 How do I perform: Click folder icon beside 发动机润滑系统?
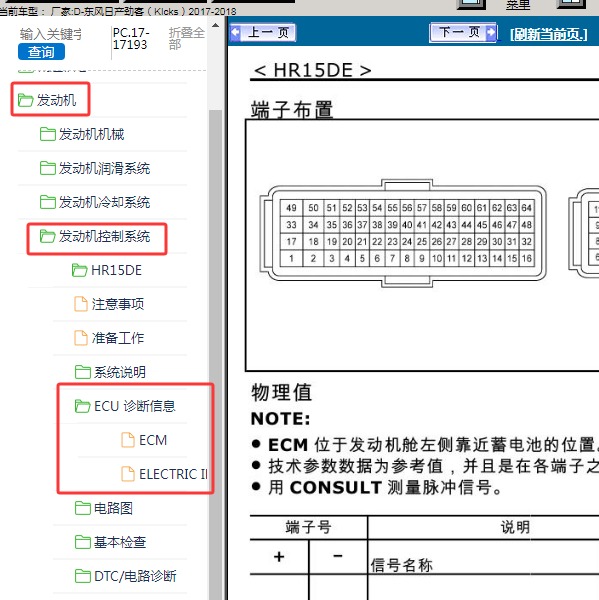[48, 168]
